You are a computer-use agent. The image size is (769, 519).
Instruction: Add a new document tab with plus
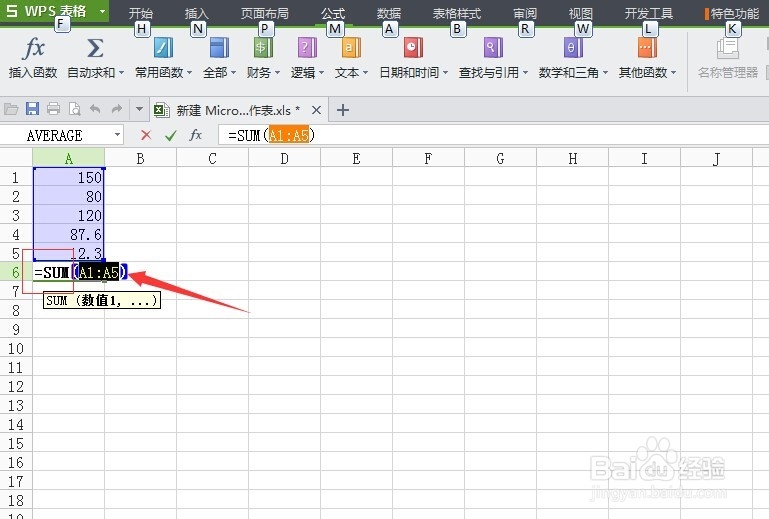(343, 110)
